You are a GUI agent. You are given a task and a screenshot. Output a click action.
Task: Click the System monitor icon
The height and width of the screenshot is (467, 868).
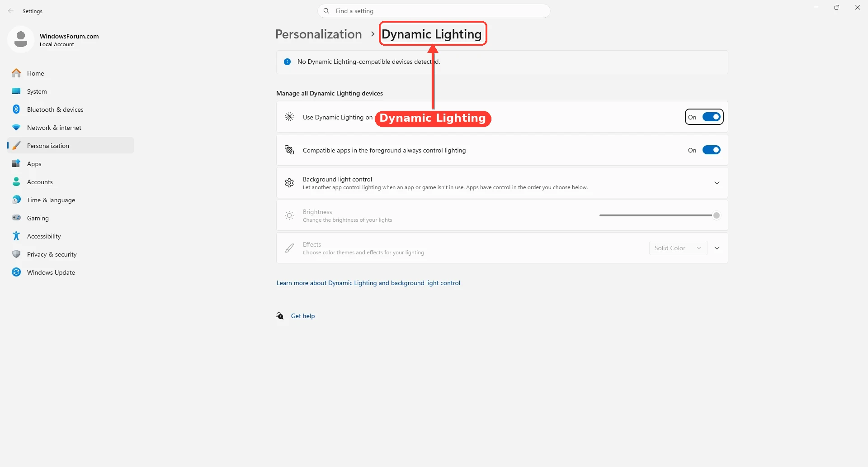(16, 91)
